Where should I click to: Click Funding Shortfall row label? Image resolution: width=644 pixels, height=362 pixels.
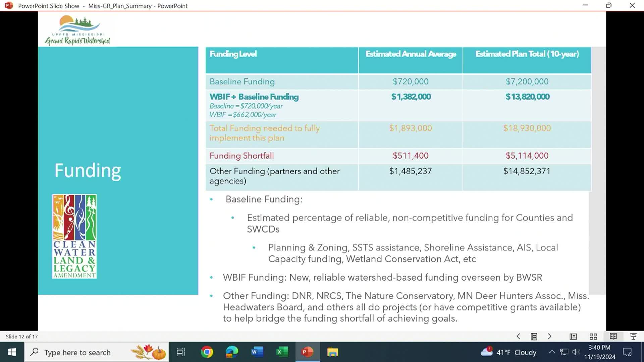coord(242,156)
